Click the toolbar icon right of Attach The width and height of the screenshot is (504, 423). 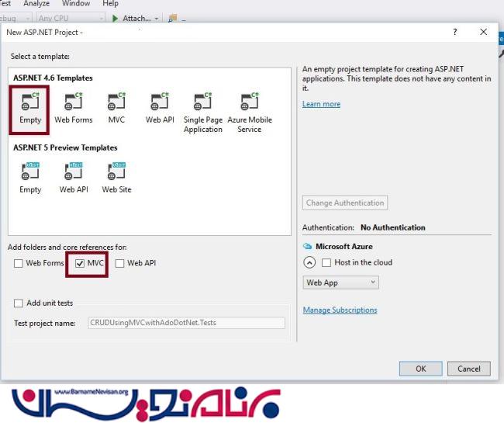coord(173,18)
